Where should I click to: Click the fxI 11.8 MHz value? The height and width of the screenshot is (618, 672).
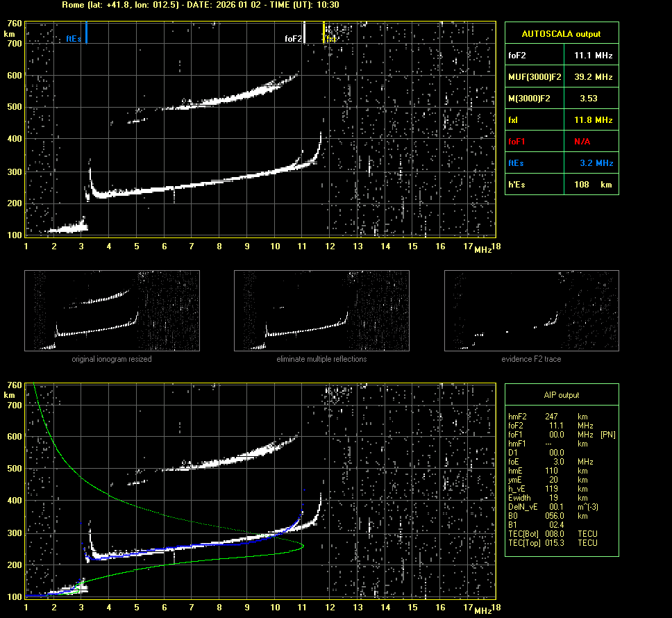(593, 120)
